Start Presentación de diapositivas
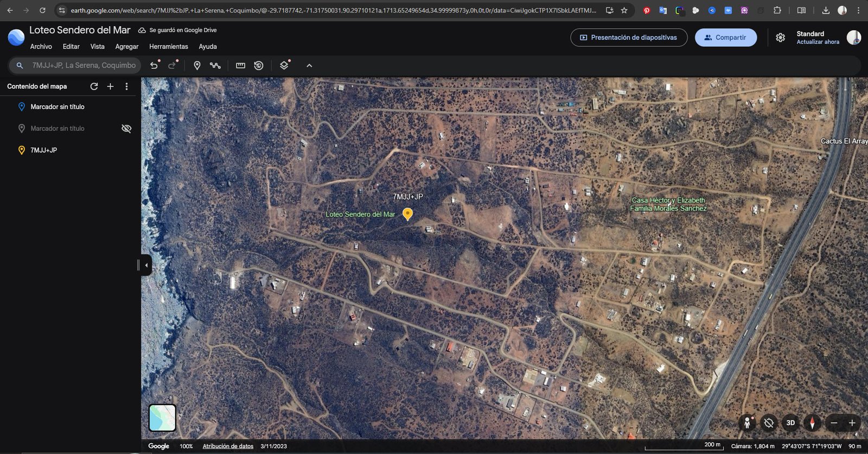This screenshot has width=868, height=454. 628,37
